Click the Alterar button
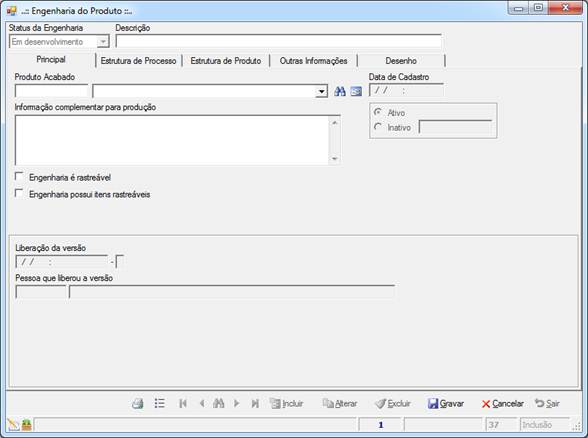The image size is (588, 438). (340, 404)
